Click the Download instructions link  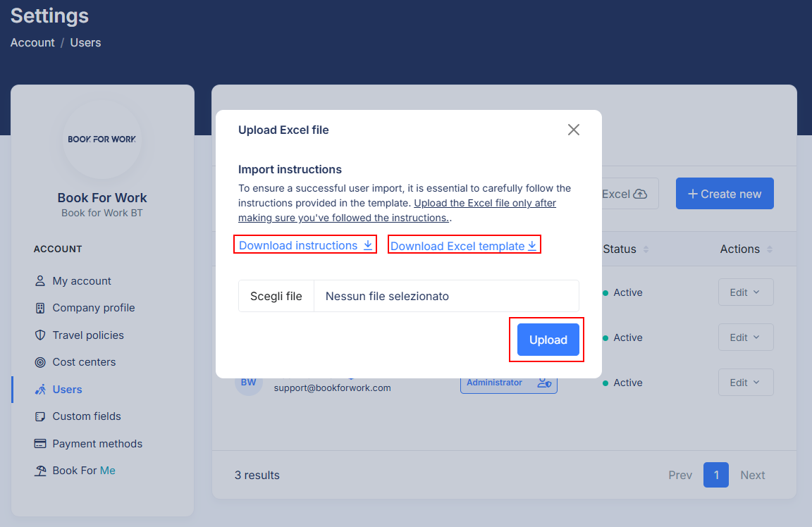[305, 245]
